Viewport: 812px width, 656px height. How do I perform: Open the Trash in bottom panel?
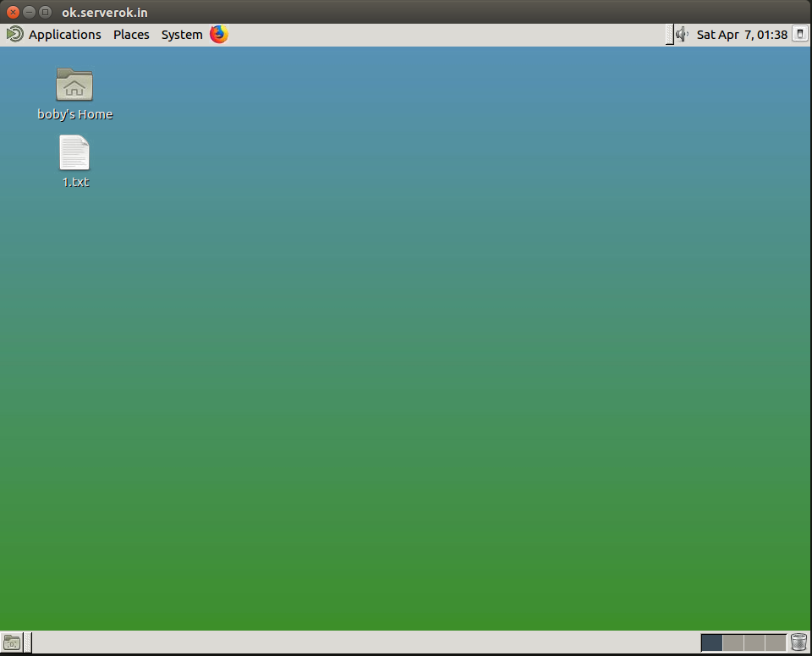[798, 642]
